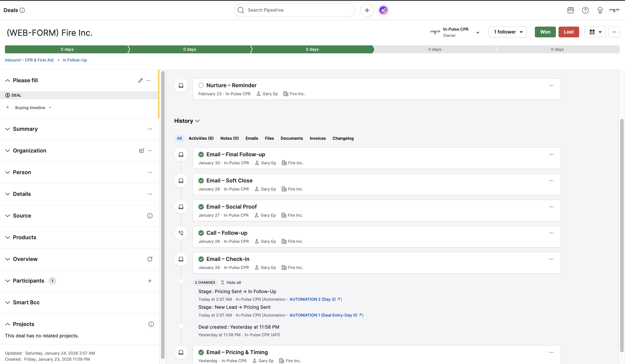Open the layout view dropdown
The image size is (625, 364).
click(595, 32)
